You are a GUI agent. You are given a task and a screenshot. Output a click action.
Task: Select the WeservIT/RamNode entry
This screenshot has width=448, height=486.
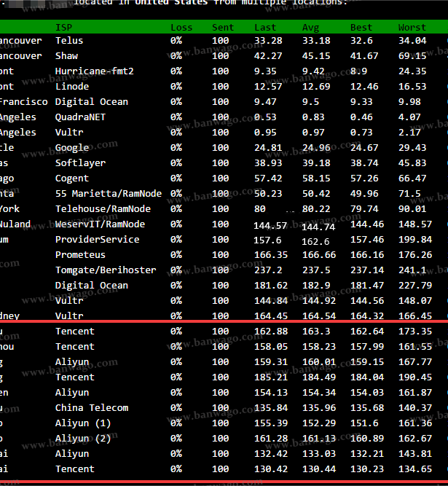100,224
